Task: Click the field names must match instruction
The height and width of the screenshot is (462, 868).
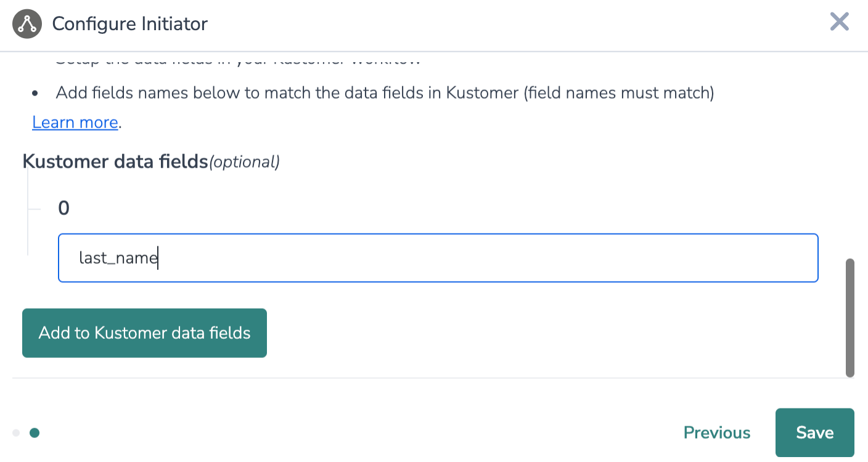Action: tap(384, 93)
